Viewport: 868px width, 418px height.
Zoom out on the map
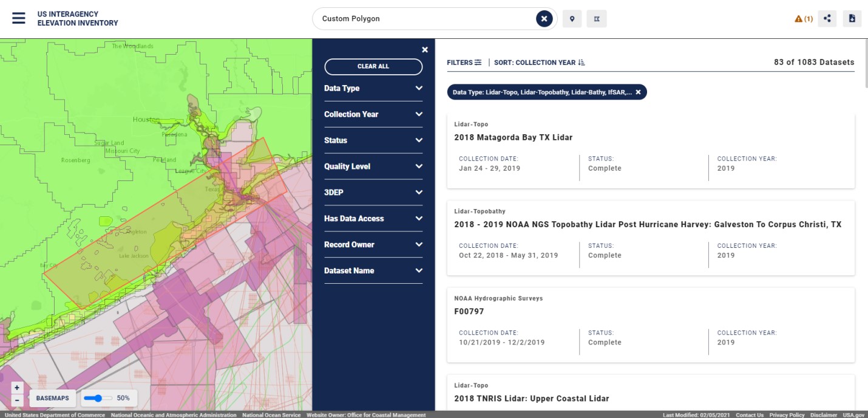17,400
